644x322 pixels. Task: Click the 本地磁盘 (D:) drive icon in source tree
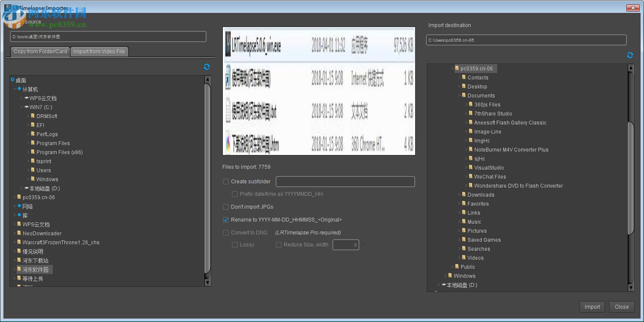pyautogui.click(x=26, y=188)
